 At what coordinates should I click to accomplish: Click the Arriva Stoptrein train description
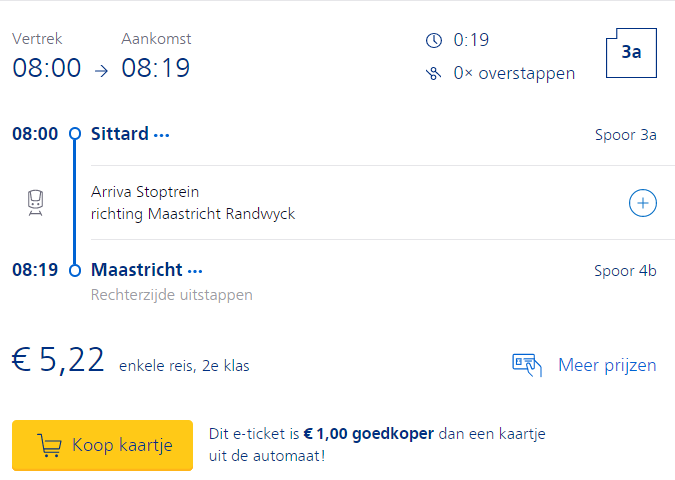tap(146, 192)
